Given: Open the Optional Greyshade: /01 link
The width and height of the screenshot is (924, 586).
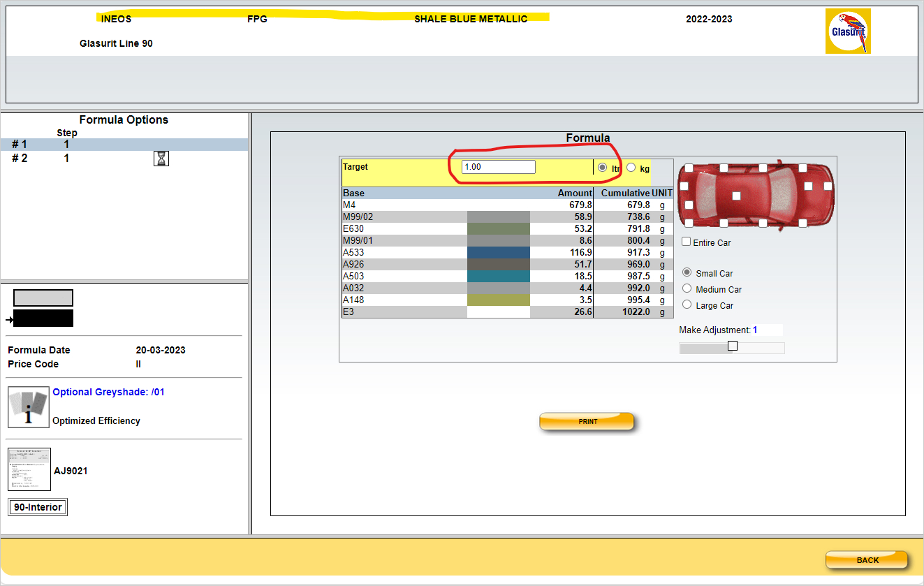Looking at the screenshot, I should click(108, 392).
